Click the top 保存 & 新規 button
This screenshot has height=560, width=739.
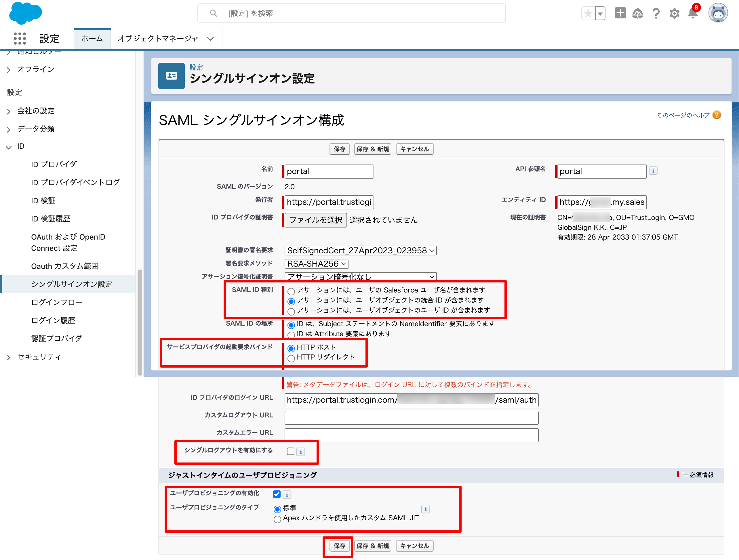click(x=372, y=149)
